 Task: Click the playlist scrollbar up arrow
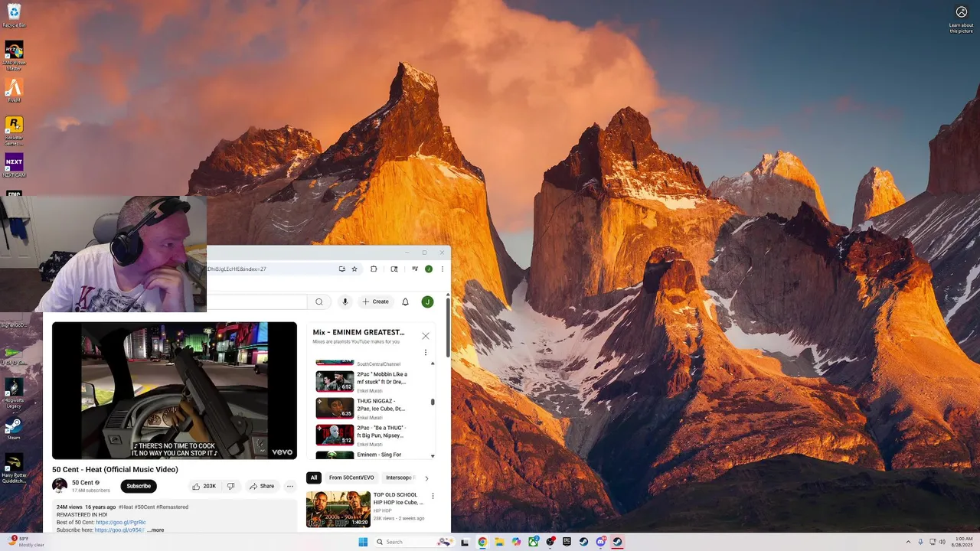(x=433, y=364)
